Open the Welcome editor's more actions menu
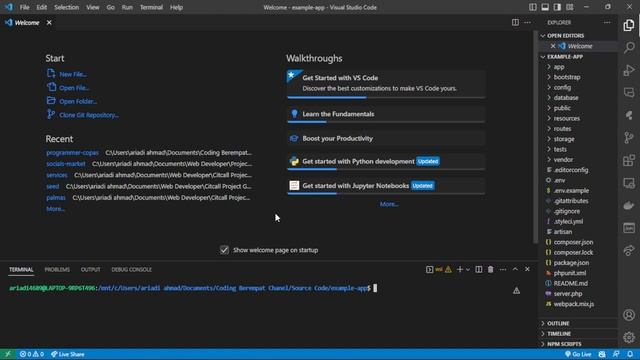 pos(527,22)
